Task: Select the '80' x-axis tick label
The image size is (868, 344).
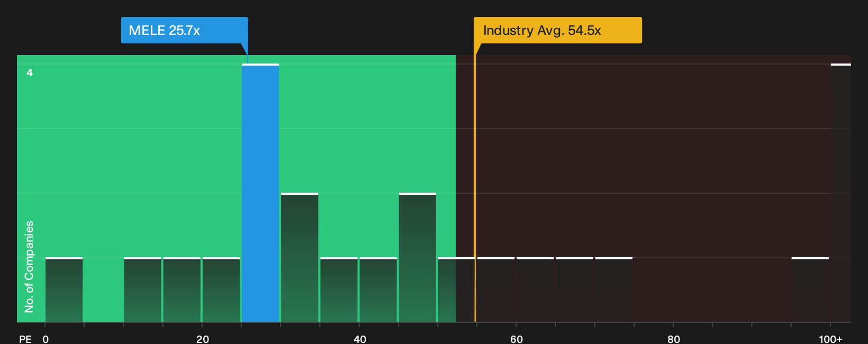Action: tap(674, 339)
